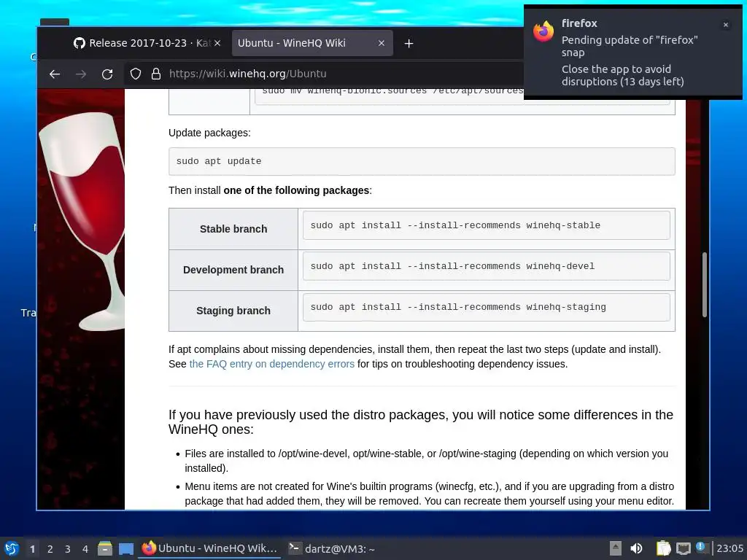
Task: Open the file manager taskbar launcher
Action: 105,548
